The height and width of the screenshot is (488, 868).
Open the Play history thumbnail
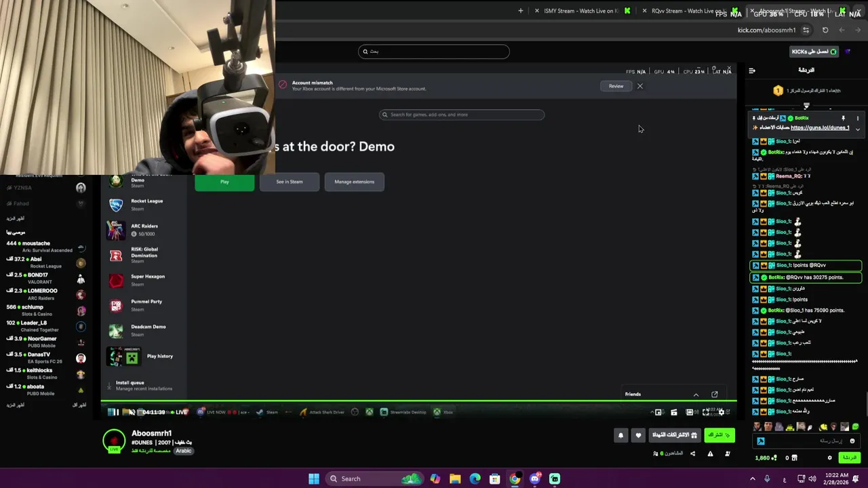coord(124,357)
